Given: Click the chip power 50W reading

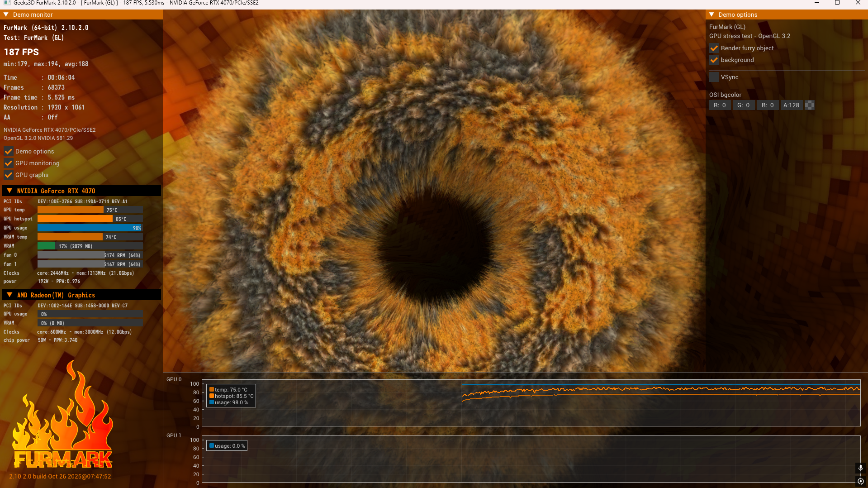Looking at the screenshot, I should 57,340.
